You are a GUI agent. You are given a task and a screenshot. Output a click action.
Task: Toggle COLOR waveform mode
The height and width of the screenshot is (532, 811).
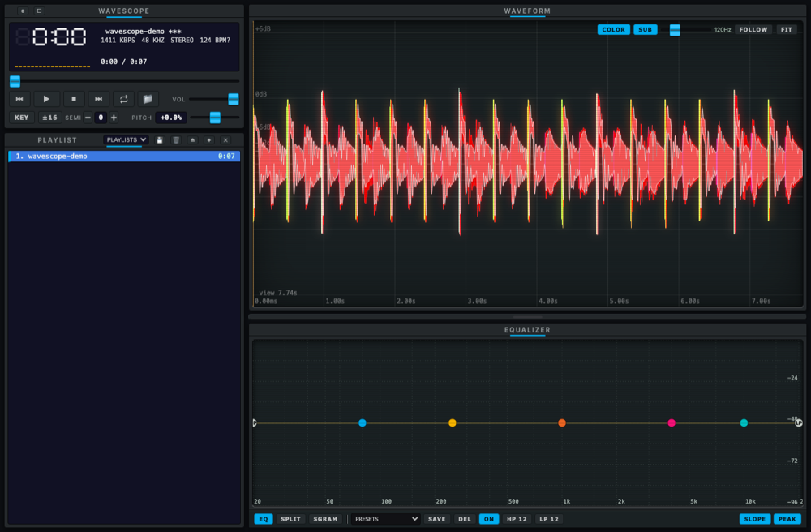613,29
